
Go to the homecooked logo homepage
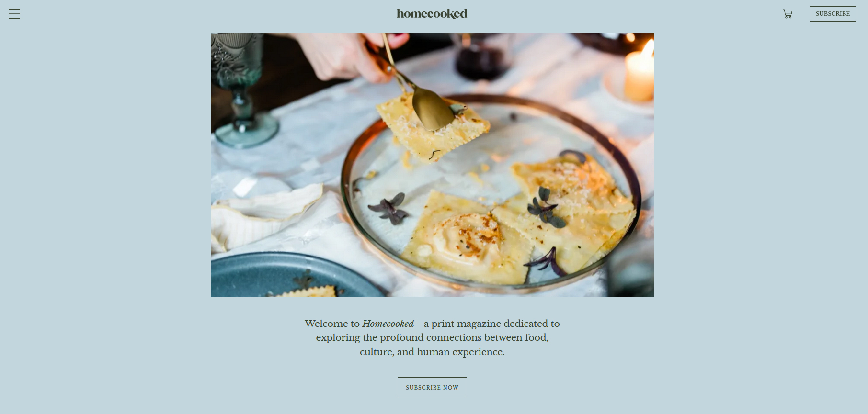pos(432,14)
